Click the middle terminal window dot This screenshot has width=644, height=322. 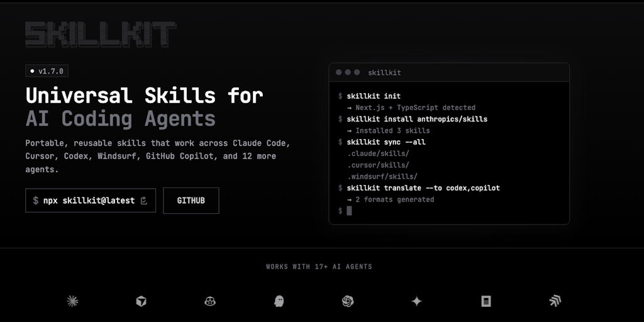coord(348,72)
